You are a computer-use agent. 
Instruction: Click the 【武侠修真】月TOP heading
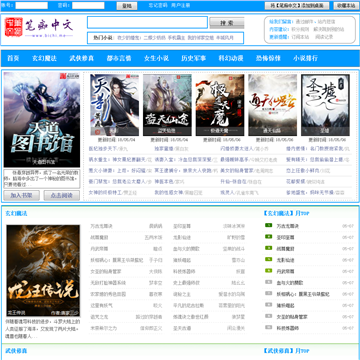click(286, 351)
